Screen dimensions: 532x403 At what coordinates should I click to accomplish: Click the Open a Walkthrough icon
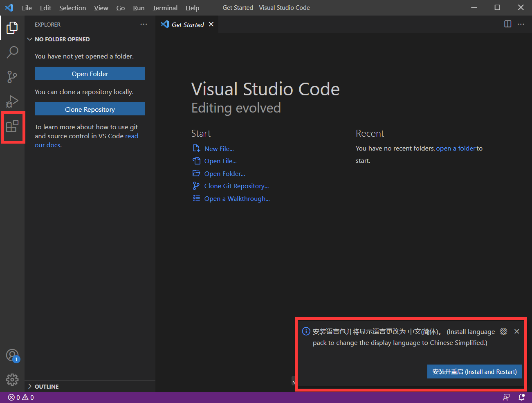click(x=196, y=198)
